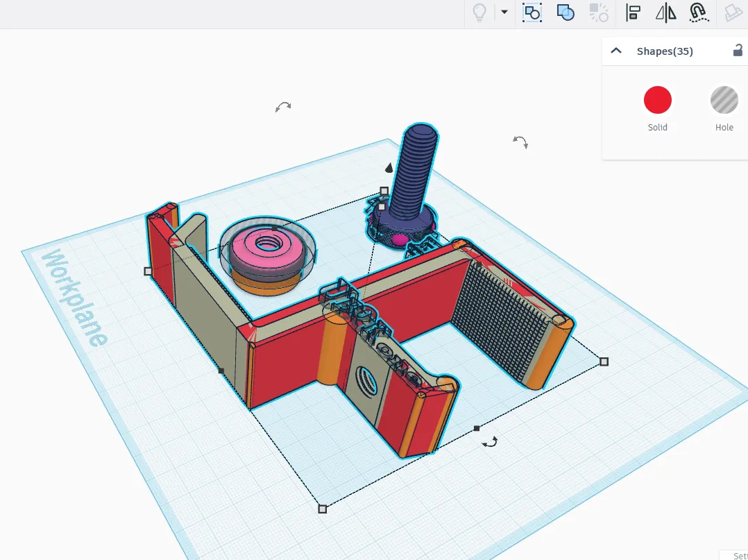This screenshot has width=748, height=560.
Task: Click the bottom corner selection handle
Action: (x=323, y=509)
